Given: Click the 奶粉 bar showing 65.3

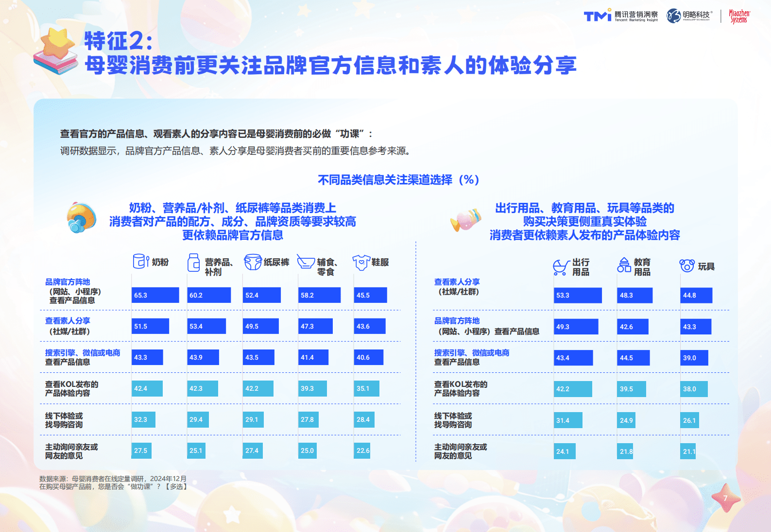Looking at the screenshot, I should click(x=155, y=295).
